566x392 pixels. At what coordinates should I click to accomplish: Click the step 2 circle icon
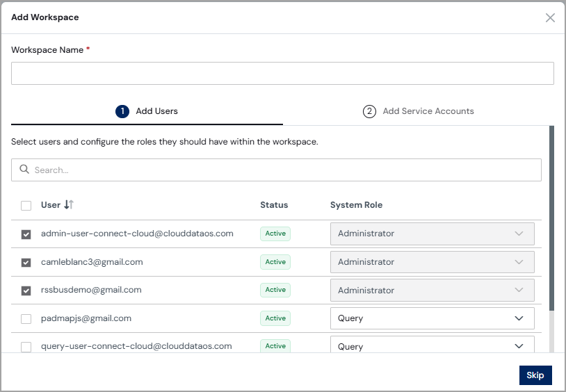pyautogui.click(x=369, y=111)
